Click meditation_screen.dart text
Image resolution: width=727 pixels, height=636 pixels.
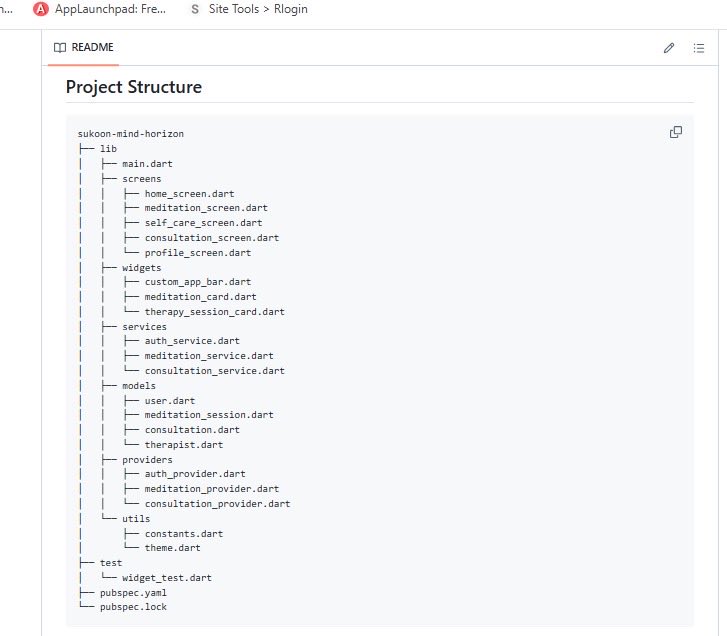(x=206, y=208)
